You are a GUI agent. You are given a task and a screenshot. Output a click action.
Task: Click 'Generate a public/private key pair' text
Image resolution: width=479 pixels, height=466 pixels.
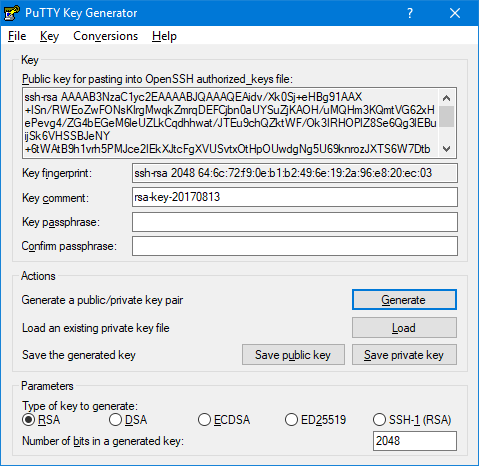[x=102, y=300]
